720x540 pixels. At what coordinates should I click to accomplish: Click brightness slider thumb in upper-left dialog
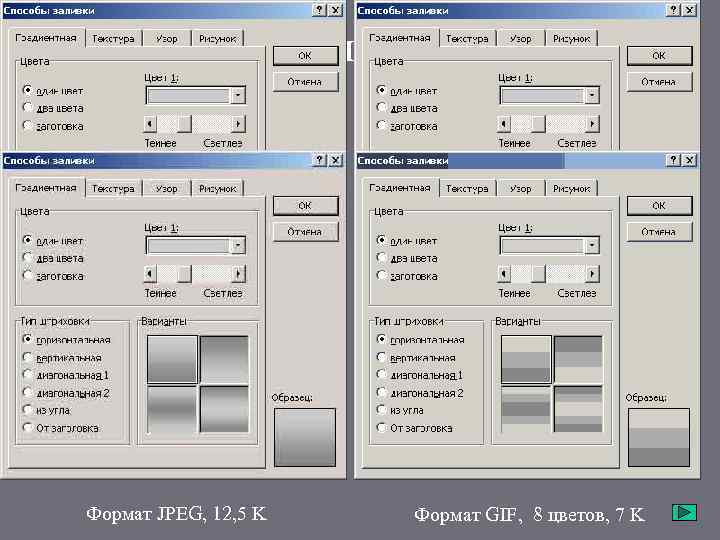pos(184,124)
